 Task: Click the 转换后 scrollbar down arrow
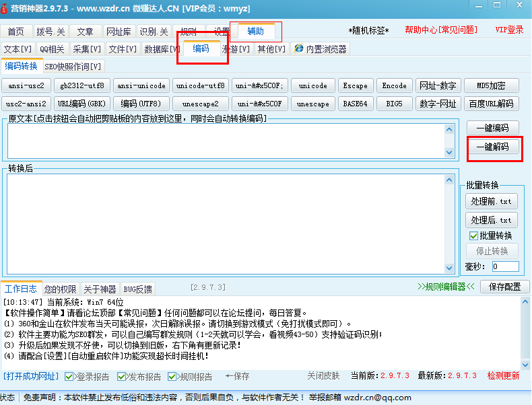[449, 268]
